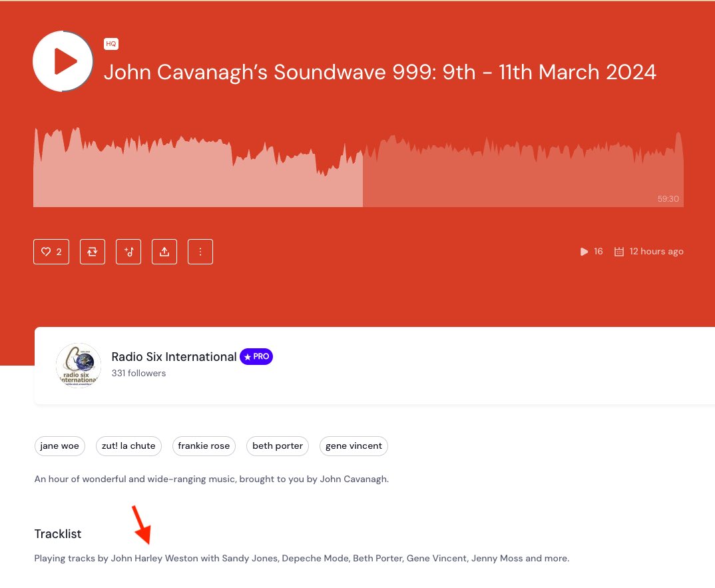Screen dimensions: 715x588
Task: Open Radio Six International avatar
Action: 79,366
